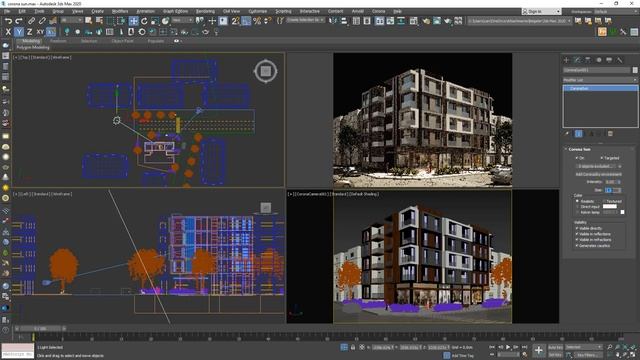Screen dimensions: 640x360
Task: Click the Y axis constraint button
Action: [x=19, y=32]
